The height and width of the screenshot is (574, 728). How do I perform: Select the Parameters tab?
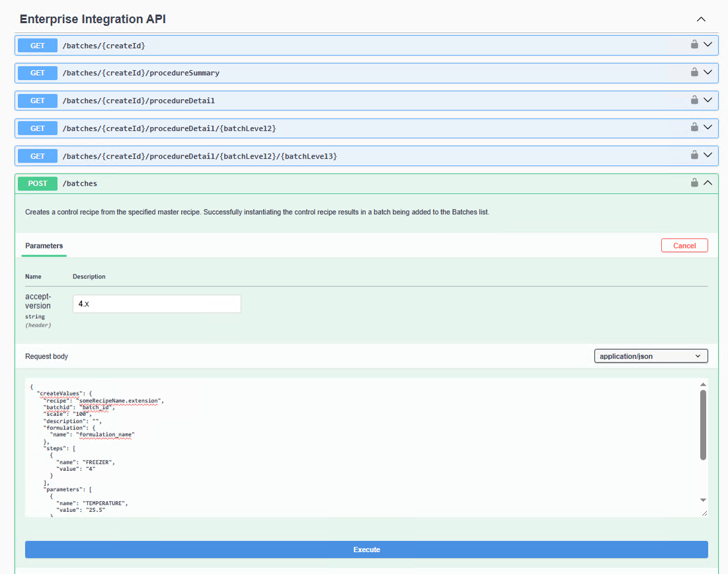pyautogui.click(x=44, y=245)
